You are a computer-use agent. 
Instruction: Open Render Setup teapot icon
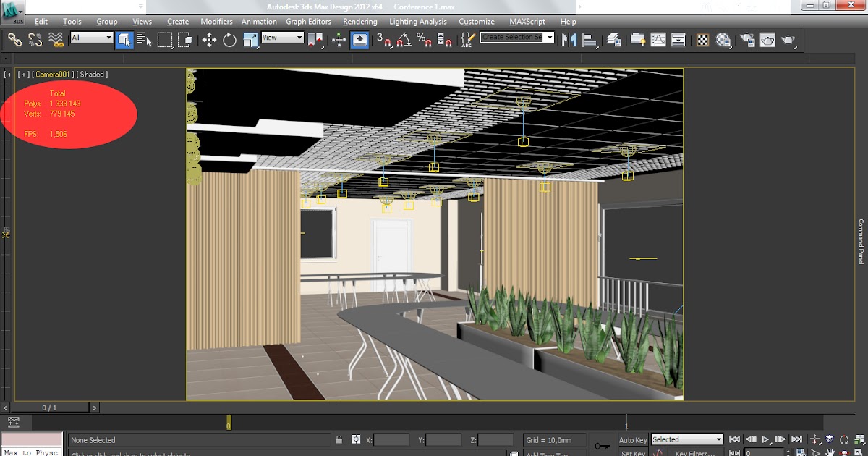click(746, 40)
